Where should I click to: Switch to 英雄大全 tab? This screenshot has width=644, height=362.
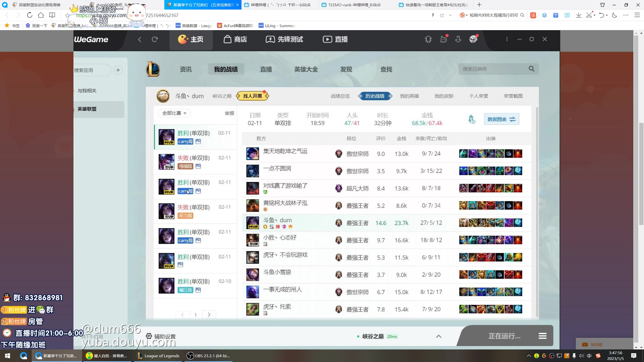tap(306, 69)
